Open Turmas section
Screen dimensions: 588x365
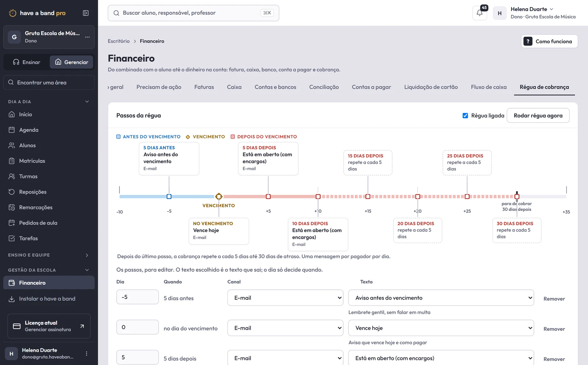49,176
